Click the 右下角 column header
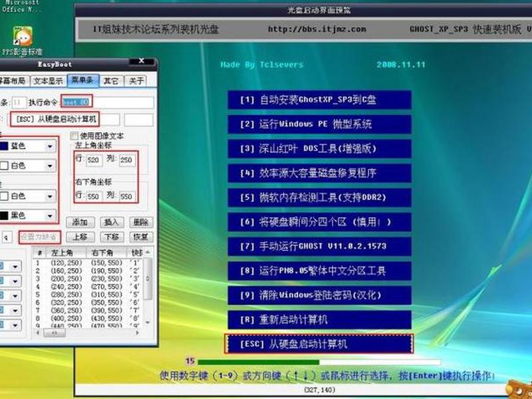This screenshot has width=532, height=399. coord(106,253)
